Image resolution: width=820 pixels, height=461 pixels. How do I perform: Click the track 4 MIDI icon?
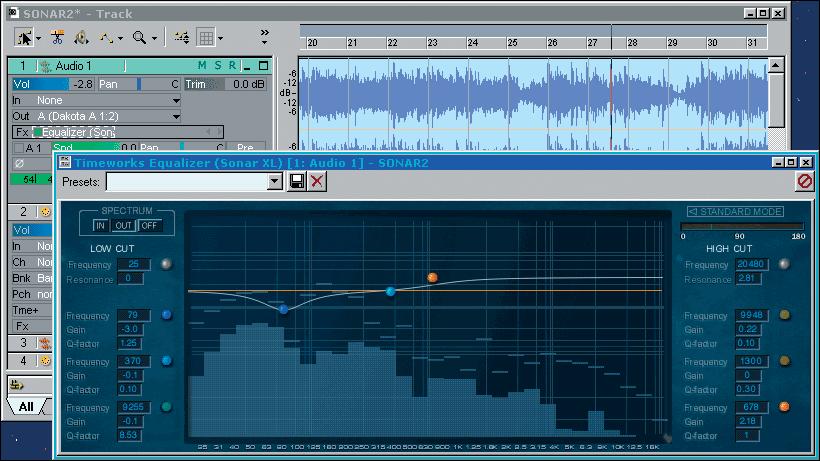coord(45,361)
